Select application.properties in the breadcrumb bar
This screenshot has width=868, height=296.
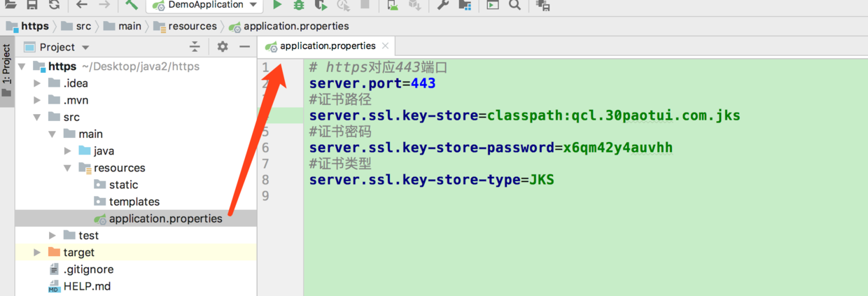[x=289, y=26]
